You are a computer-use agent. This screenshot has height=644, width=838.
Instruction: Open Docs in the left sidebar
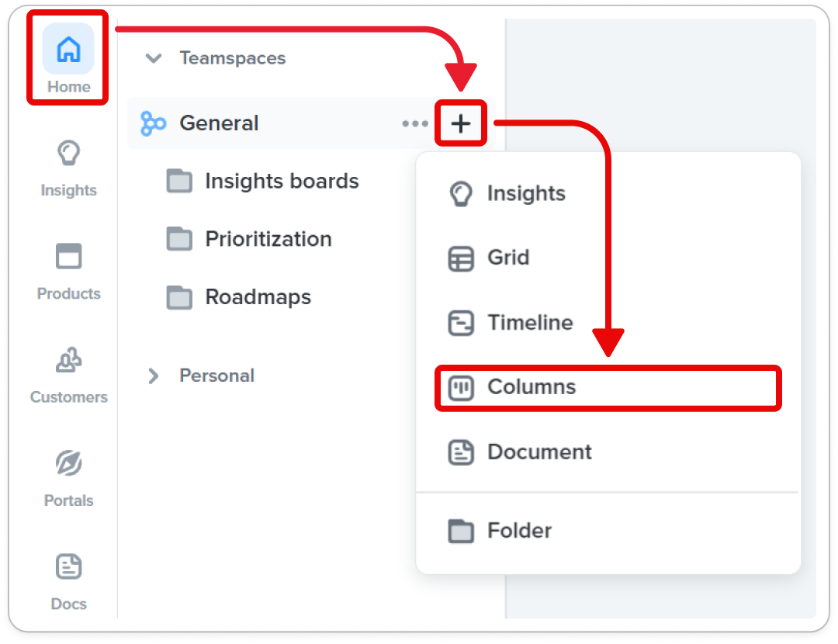click(x=68, y=581)
